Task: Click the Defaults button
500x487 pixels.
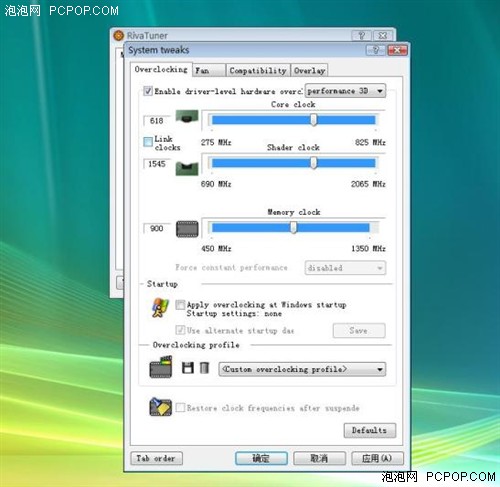Action: (370, 430)
